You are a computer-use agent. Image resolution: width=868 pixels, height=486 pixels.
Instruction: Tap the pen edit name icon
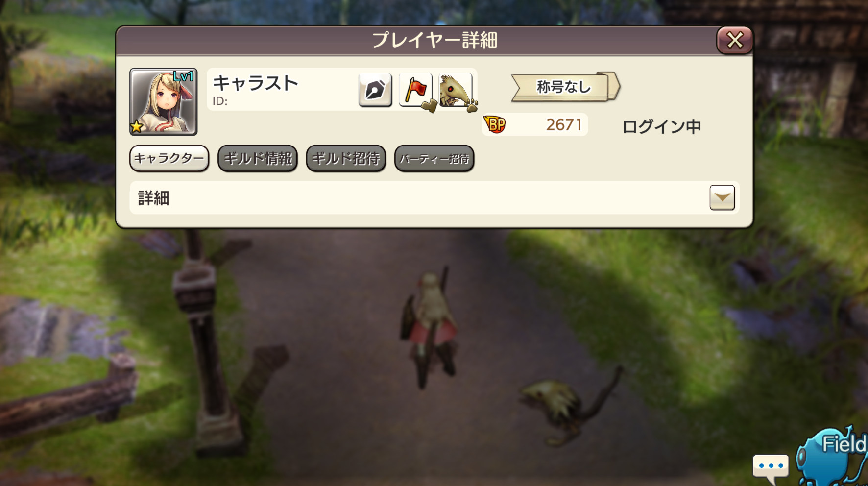[x=375, y=90]
